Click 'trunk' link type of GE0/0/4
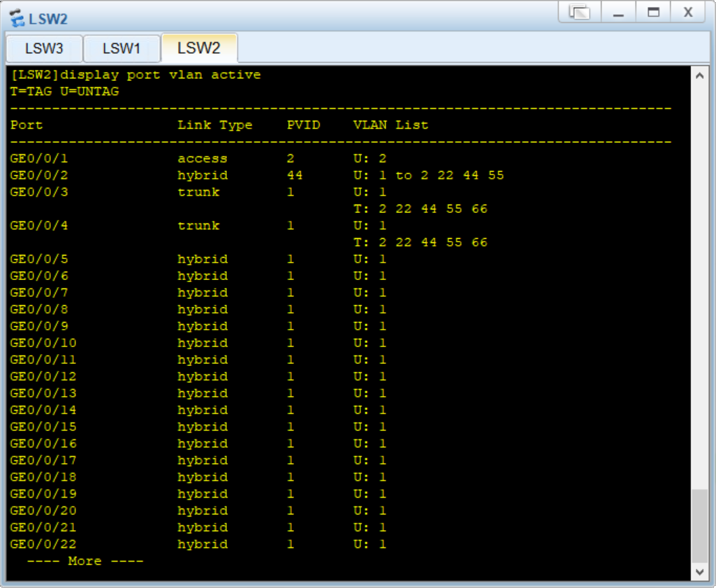Image resolution: width=716 pixels, height=588 pixels. click(198, 226)
